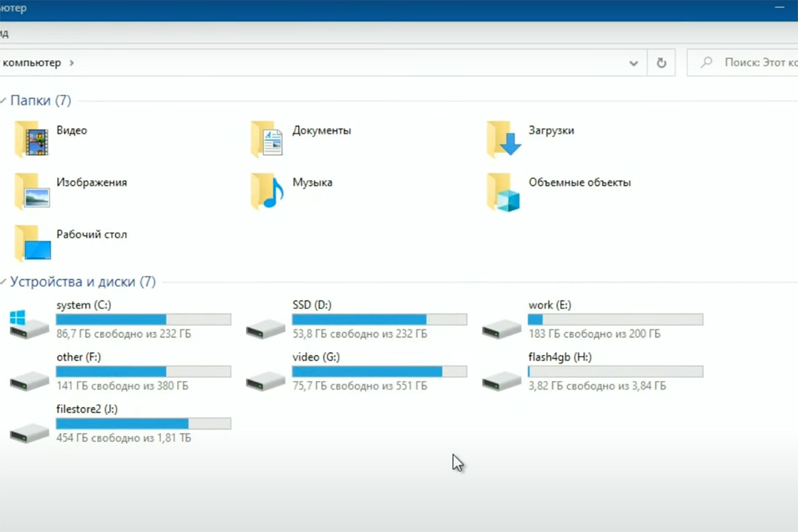Click the Объемные объекты label

click(x=580, y=182)
